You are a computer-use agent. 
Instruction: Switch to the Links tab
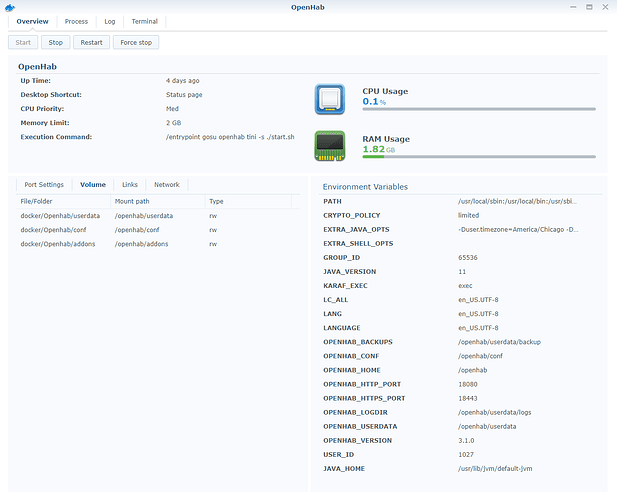(130, 185)
